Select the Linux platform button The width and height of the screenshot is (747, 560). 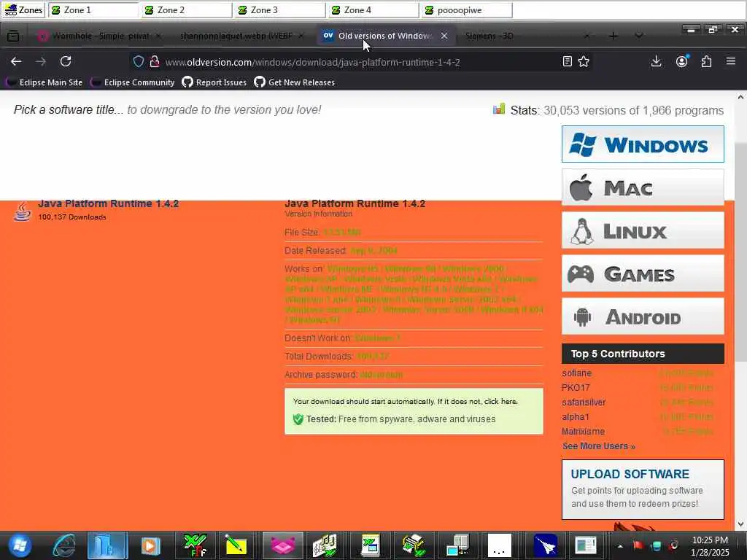[x=643, y=230]
